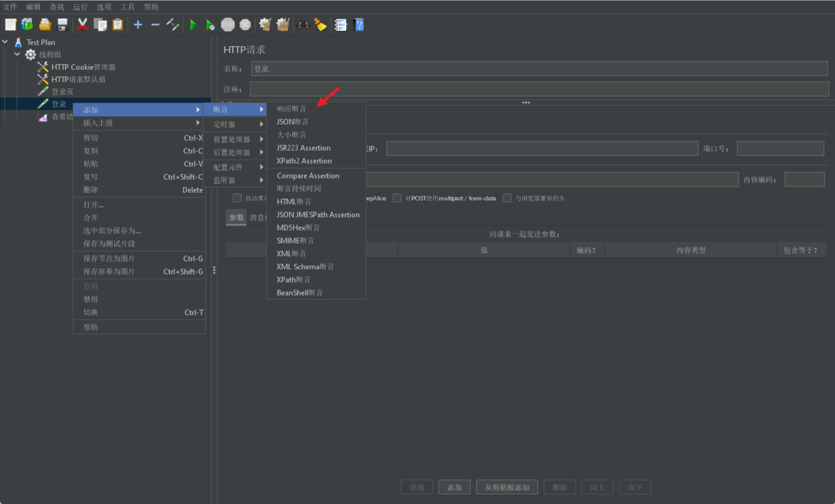The height and width of the screenshot is (504, 835).
Task: Click the 保存 save toolbar icon
Action: coord(62,24)
